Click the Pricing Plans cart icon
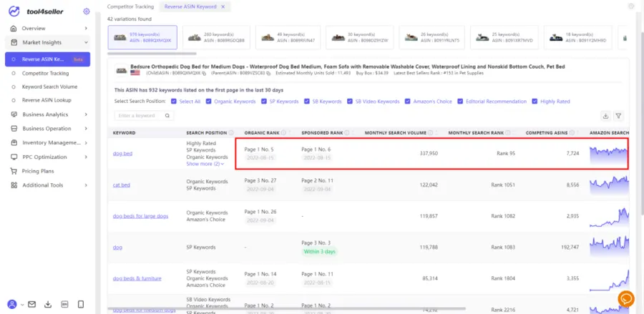The image size is (644, 314). pos(14,171)
